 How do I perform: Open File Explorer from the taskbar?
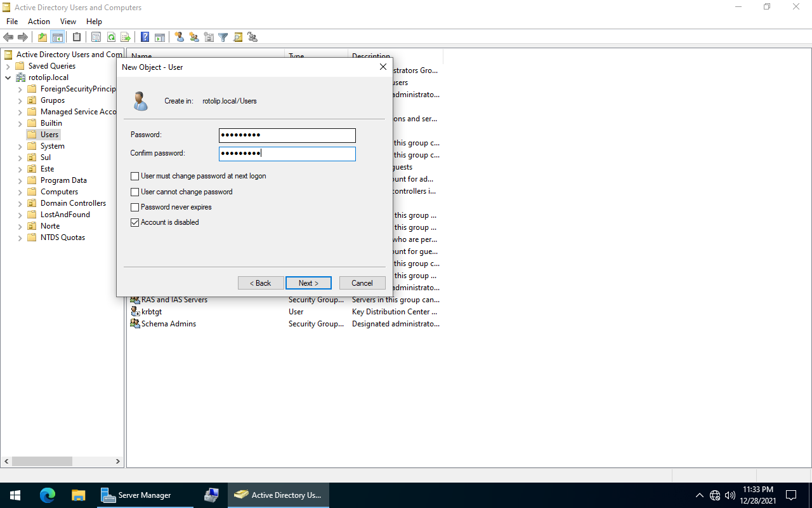pos(78,495)
